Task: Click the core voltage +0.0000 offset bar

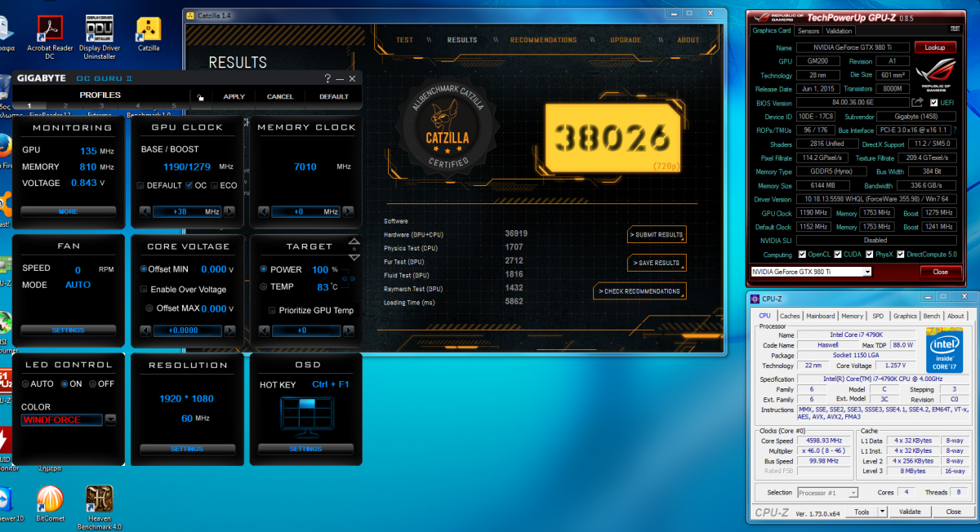Action: point(187,330)
